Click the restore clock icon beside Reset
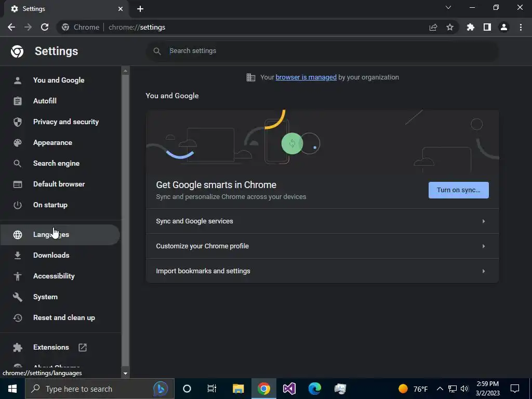 (x=17, y=318)
